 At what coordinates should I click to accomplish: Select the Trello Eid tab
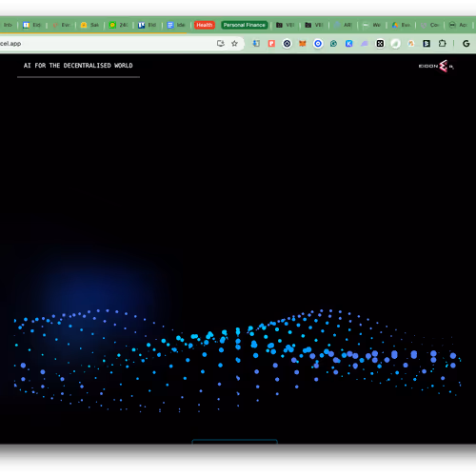click(148, 25)
